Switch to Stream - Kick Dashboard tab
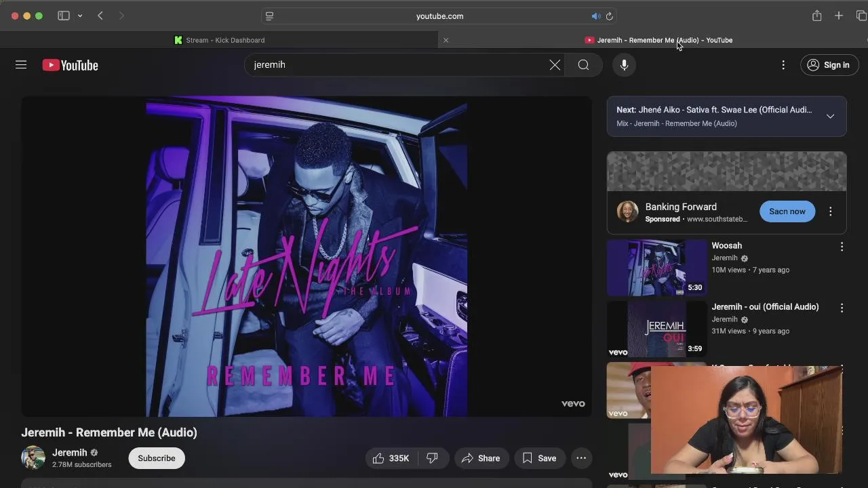 [x=219, y=40]
